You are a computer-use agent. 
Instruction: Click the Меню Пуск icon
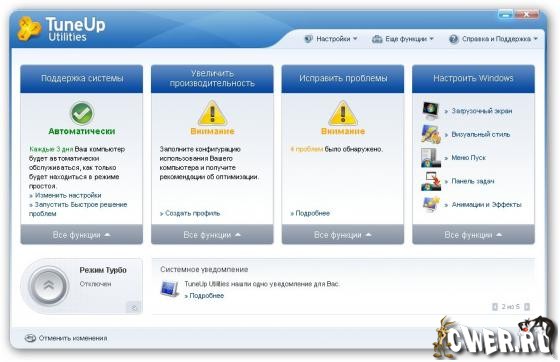pos(431,157)
